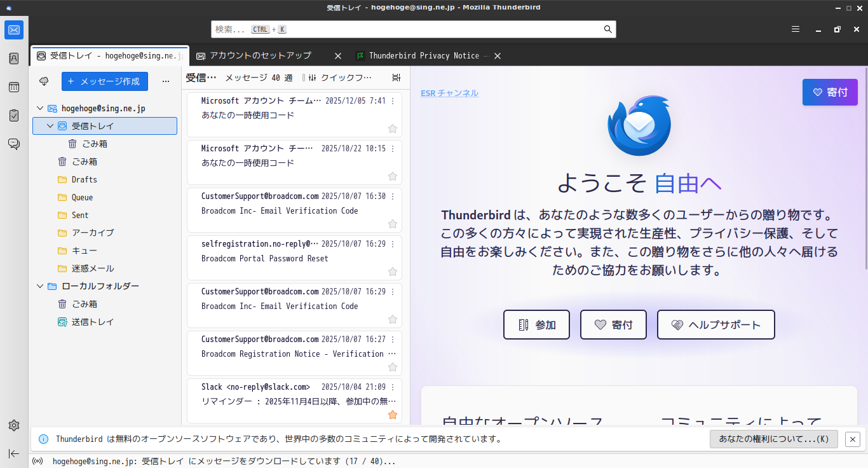This screenshot has width=868, height=468.
Task: Click the outlined 寄付 button beside 参加
Action: click(x=613, y=325)
